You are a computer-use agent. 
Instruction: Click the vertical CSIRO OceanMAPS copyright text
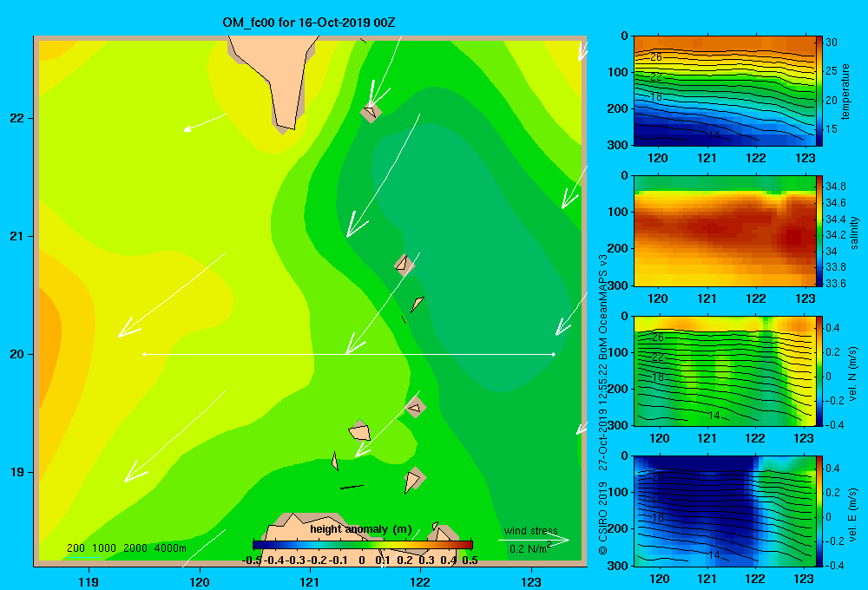click(x=603, y=404)
